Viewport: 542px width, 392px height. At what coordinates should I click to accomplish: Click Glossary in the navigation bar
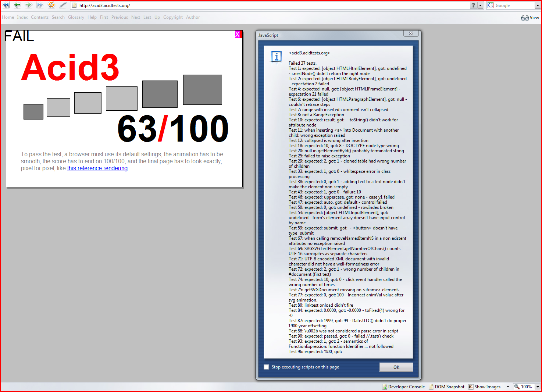(x=76, y=17)
